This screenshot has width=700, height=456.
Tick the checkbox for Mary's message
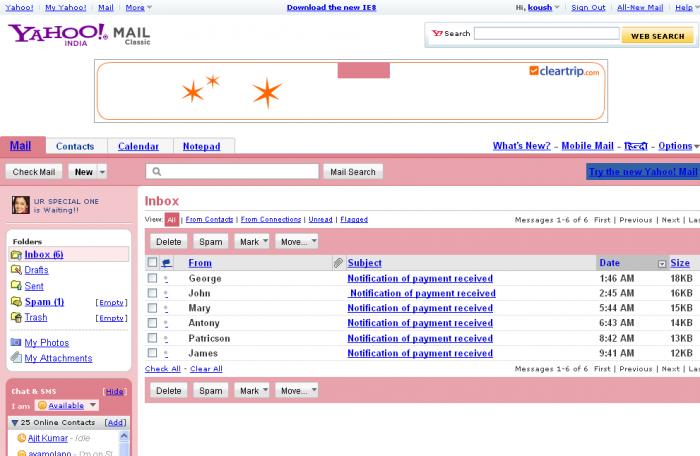(x=152, y=308)
